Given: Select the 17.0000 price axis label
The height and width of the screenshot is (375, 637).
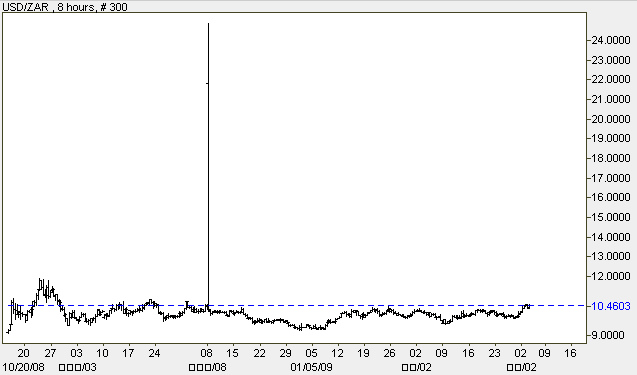Looking at the screenshot, I should 611,178.
